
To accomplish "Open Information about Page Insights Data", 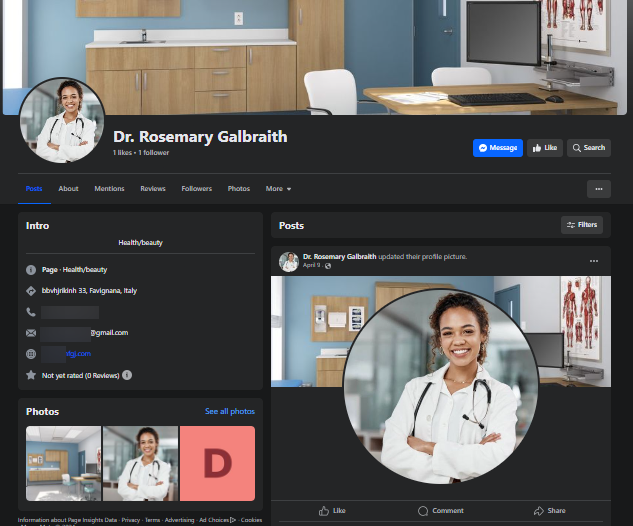I will point(67,520).
